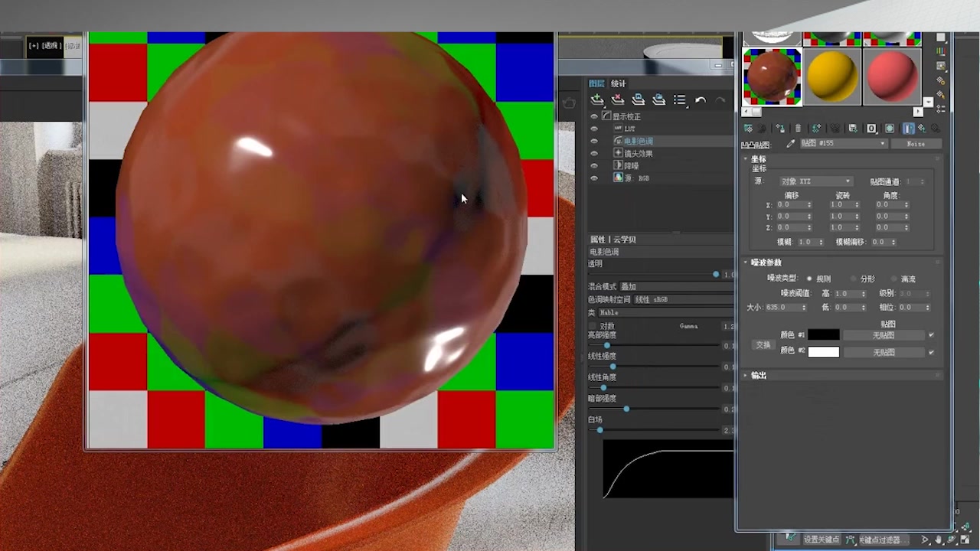Open the 色调映射空间 dropdown
This screenshot has height=551, width=980.
pyautogui.click(x=684, y=299)
